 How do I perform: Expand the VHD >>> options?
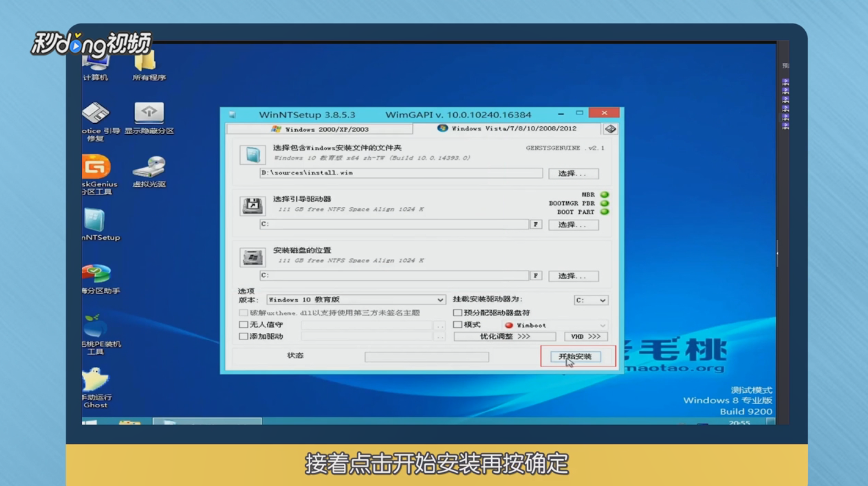click(x=586, y=336)
